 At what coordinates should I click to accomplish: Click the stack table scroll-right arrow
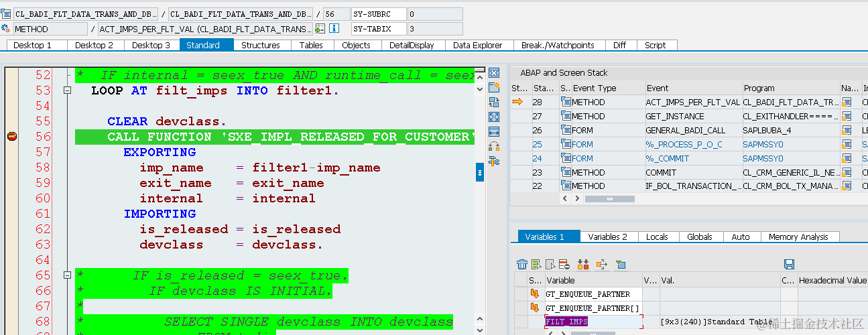coord(577,198)
